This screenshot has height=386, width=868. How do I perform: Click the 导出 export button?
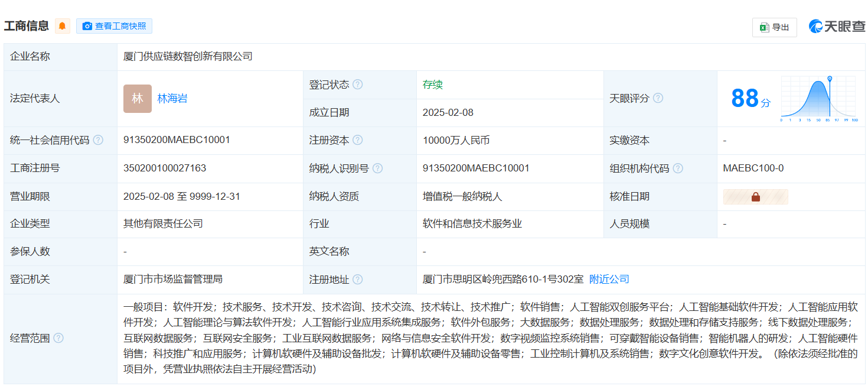tap(774, 27)
